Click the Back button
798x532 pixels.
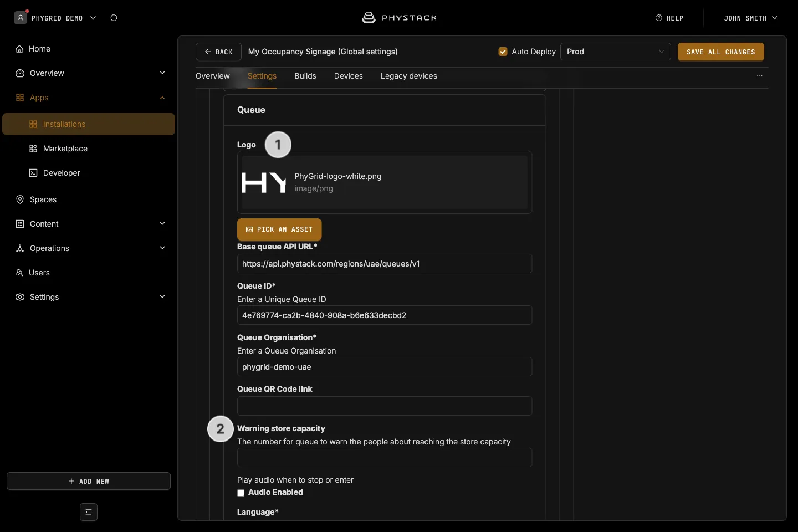218,52
